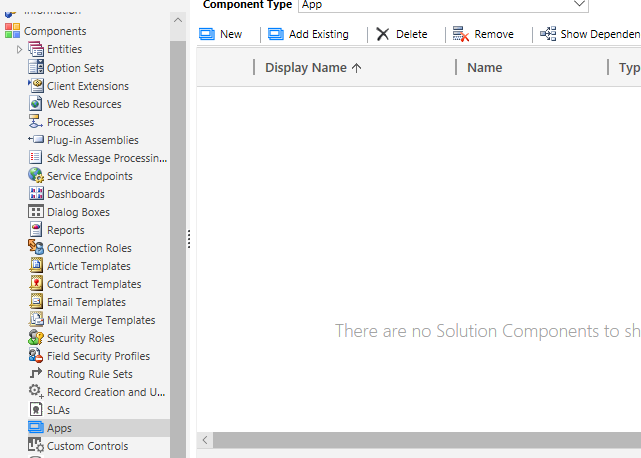This screenshot has width=641, height=458.
Task: Click the Routing Rule Sets icon
Action: click(36, 374)
